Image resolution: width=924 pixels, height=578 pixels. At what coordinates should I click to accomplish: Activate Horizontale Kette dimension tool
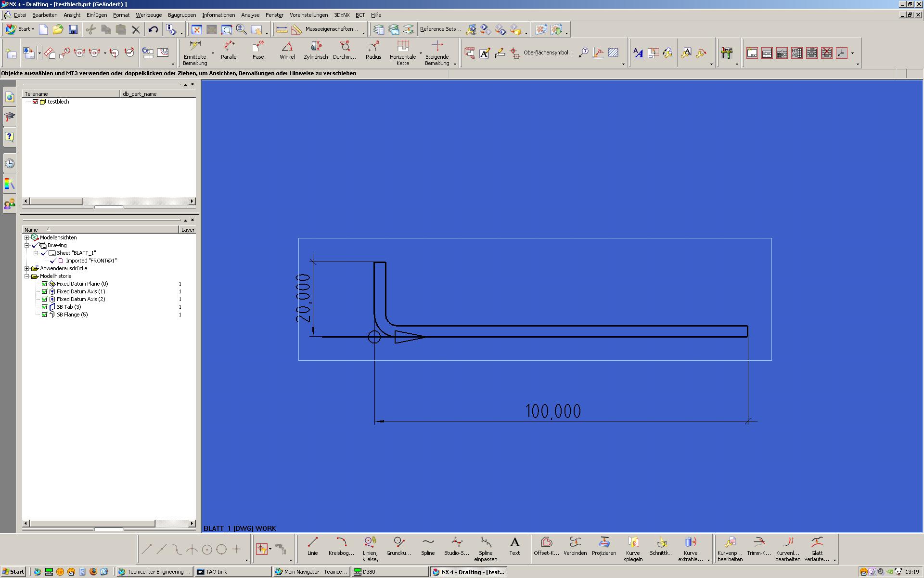[x=403, y=53]
